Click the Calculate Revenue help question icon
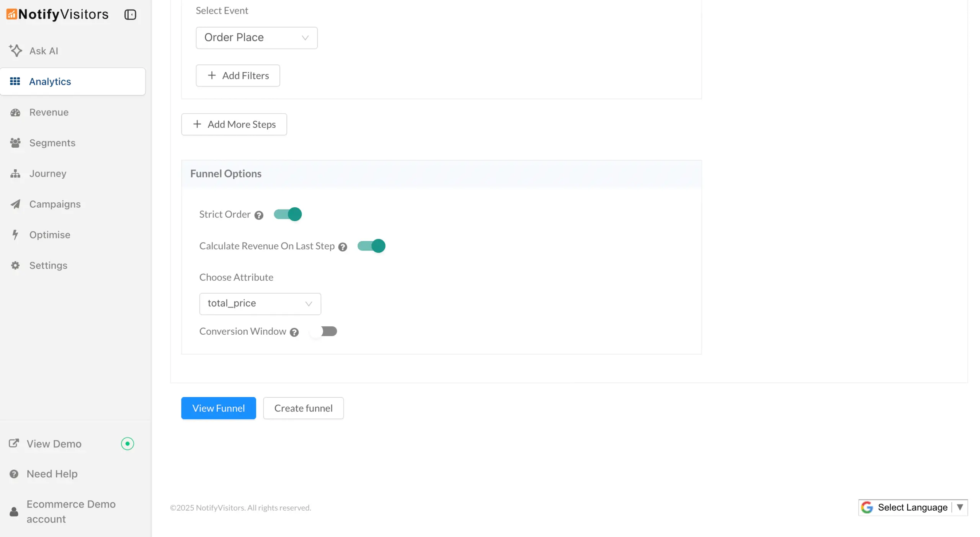Viewport: 980px width, 537px height. coord(343,247)
